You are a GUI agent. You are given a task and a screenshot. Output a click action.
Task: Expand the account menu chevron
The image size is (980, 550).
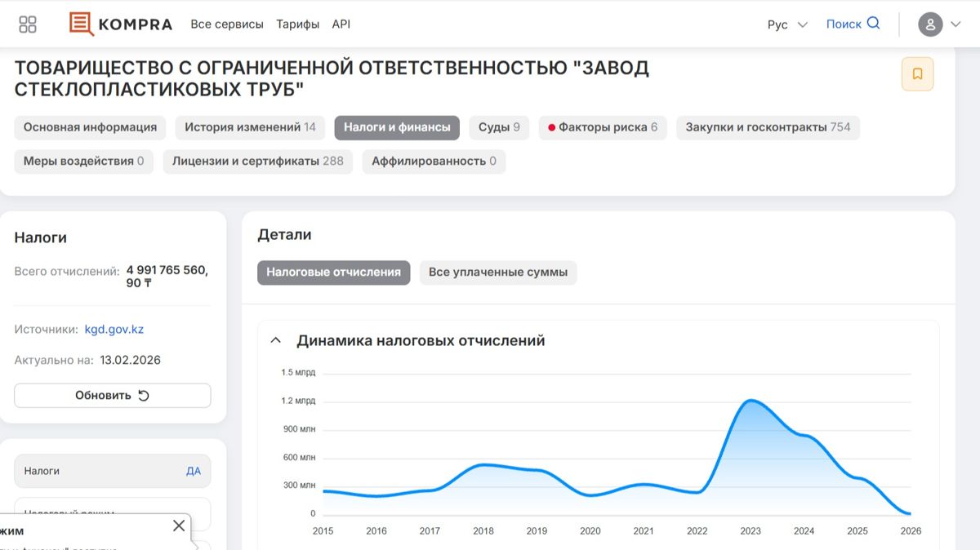(955, 24)
